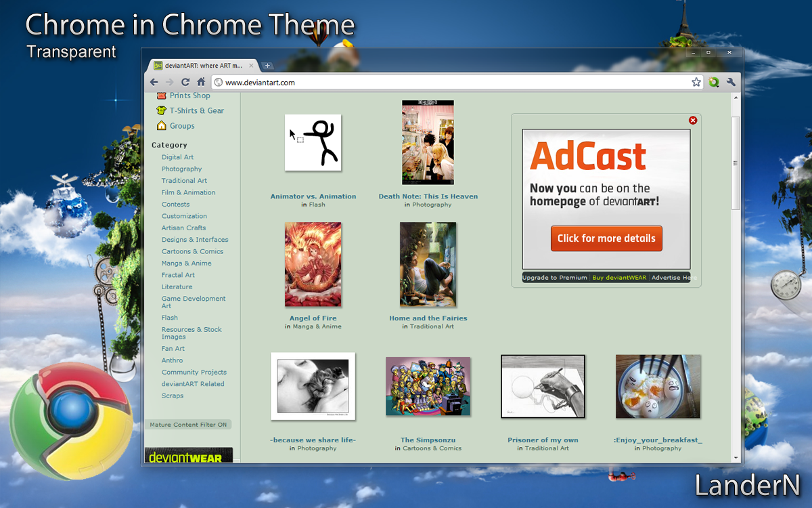Image resolution: width=812 pixels, height=508 pixels.
Task: Open the Contests category
Action: pyautogui.click(x=175, y=204)
